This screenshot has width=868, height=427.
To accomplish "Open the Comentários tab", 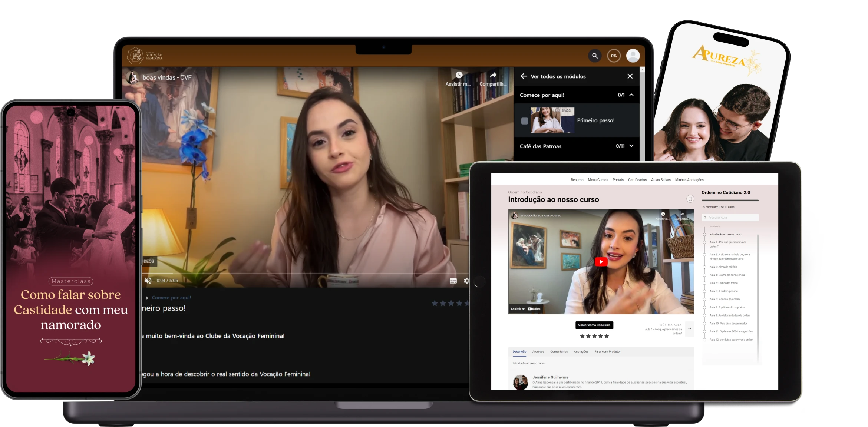I will 559,352.
